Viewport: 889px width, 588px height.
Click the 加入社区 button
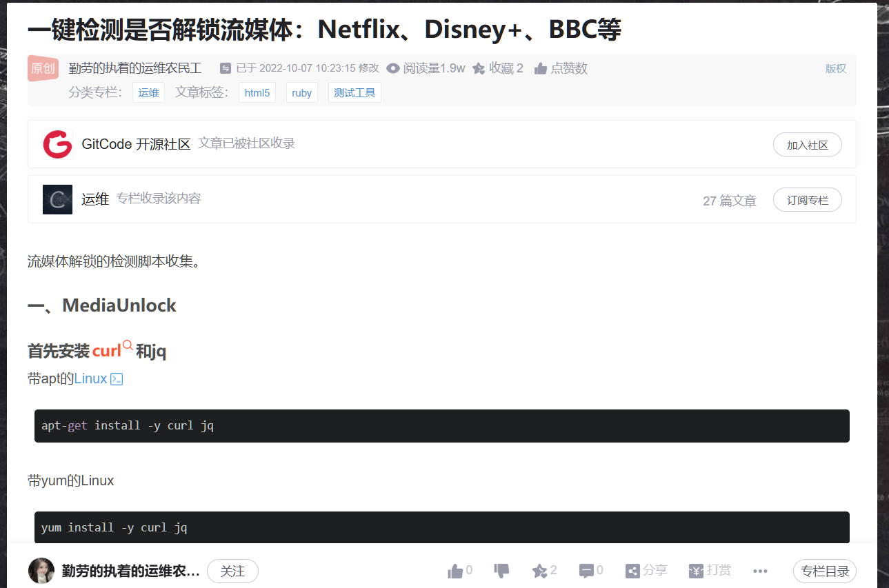[x=808, y=145]
